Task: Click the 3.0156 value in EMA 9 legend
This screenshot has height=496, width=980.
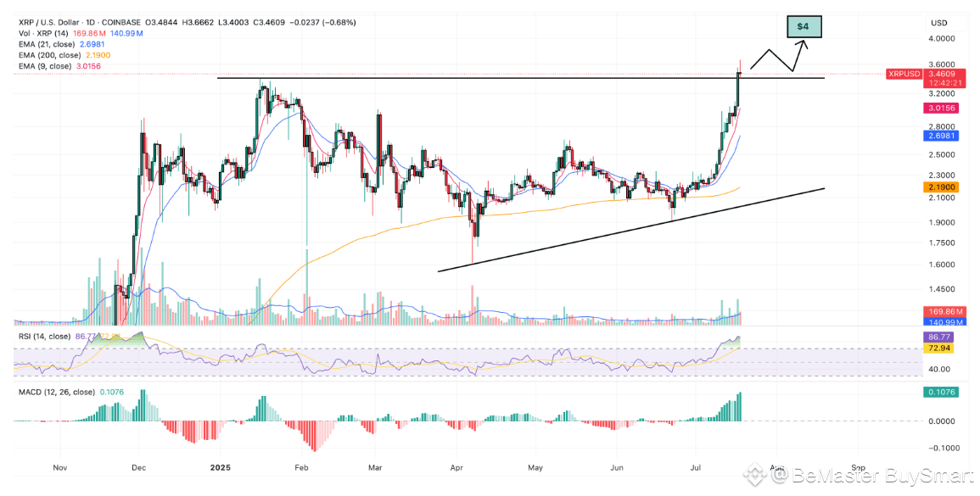Action: click(87, 66)
